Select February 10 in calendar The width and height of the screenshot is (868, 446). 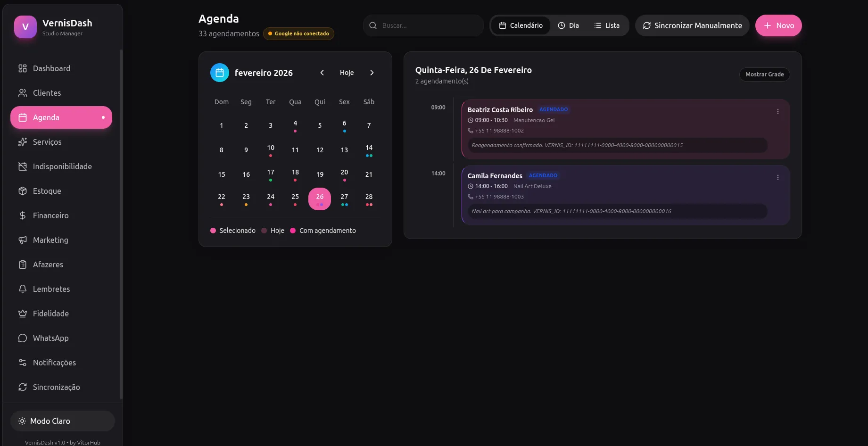pos(271,150)
